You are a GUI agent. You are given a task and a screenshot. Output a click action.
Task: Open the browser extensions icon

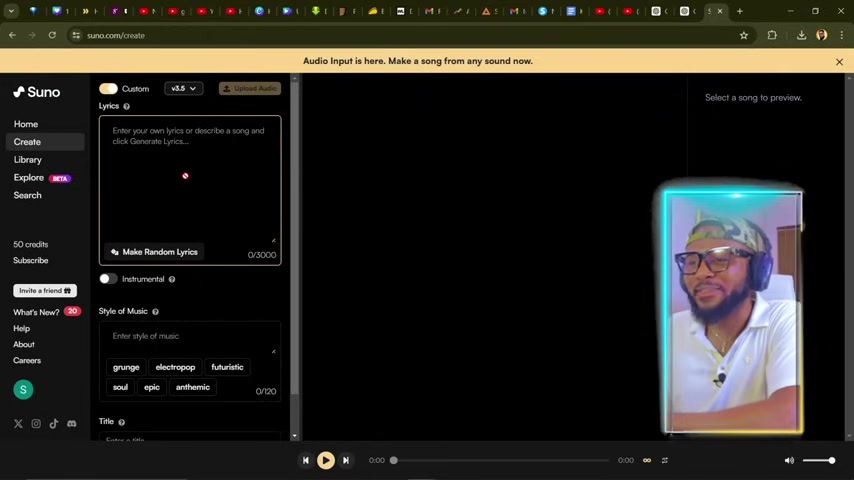point(772,35)
